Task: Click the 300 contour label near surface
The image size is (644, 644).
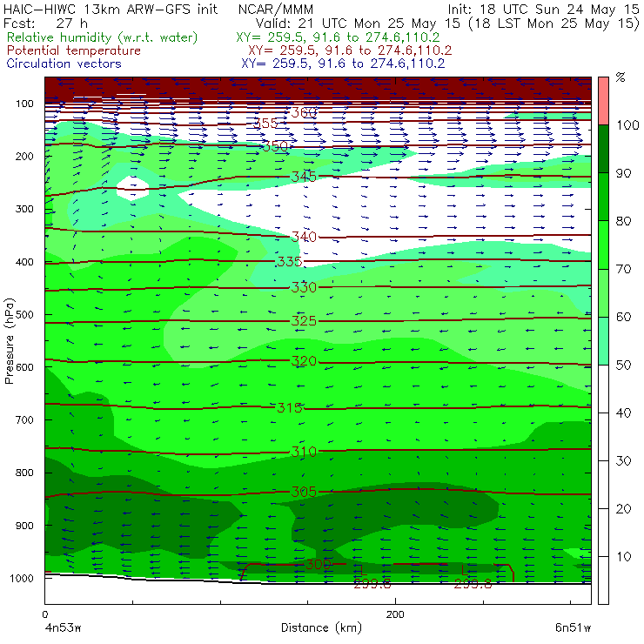Action: (318, 564)
